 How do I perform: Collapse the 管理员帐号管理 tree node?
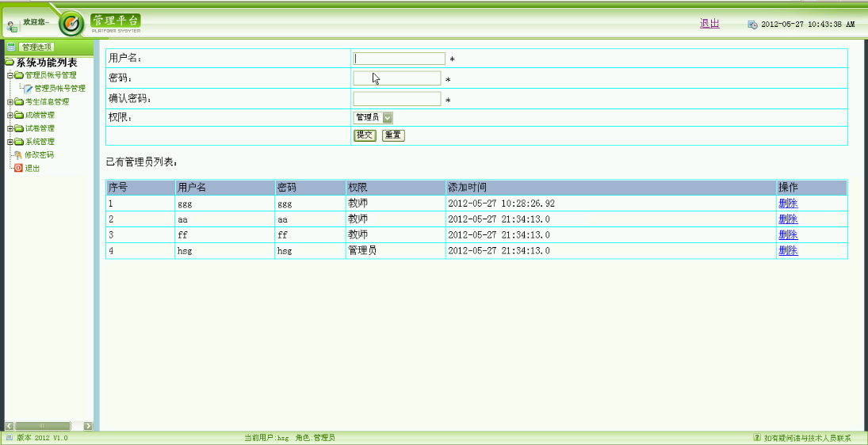(10, 75)
